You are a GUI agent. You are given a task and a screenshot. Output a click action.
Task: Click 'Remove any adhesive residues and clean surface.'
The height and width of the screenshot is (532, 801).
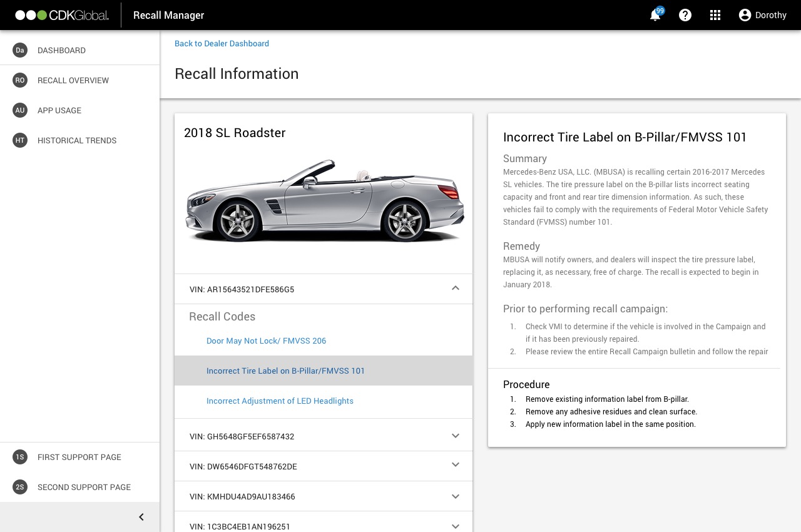[x=611, y=412]
